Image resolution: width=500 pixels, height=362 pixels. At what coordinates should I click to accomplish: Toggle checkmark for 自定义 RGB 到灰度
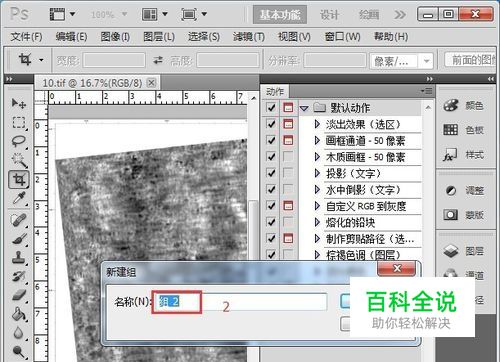[x=271, y=206]
